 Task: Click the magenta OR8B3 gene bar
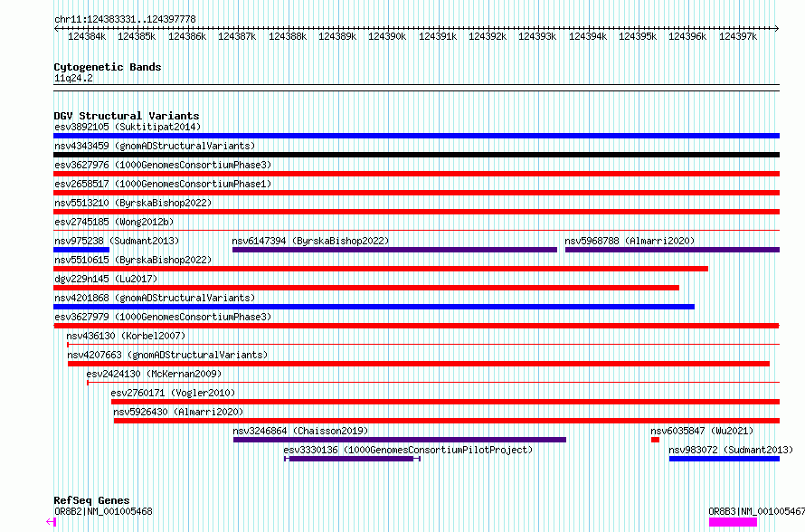click(x=734, y=522)
